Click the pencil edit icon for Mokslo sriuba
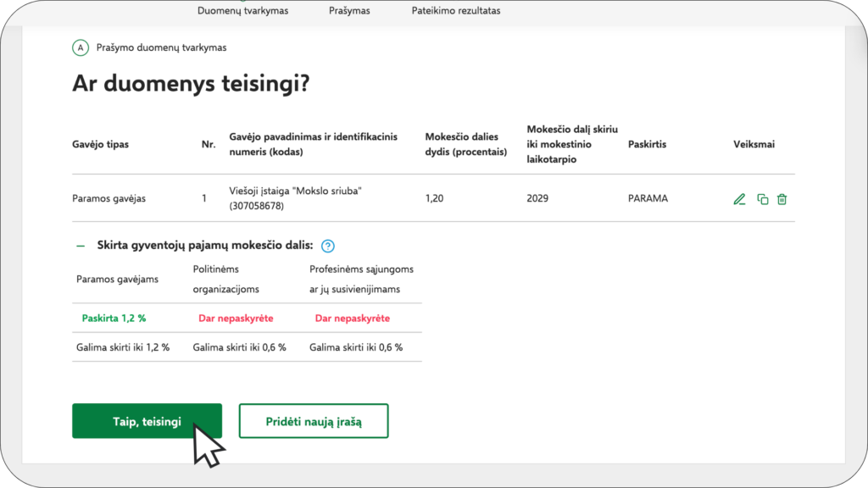The width and height of the screenshot is (868, 488). pos(739,199)
